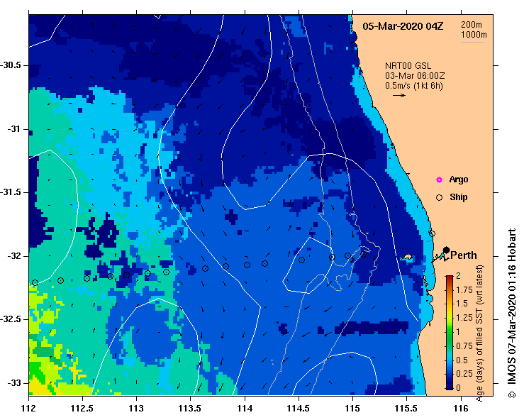Click the small orange Rottnest Island shape

tap(407, 258)
